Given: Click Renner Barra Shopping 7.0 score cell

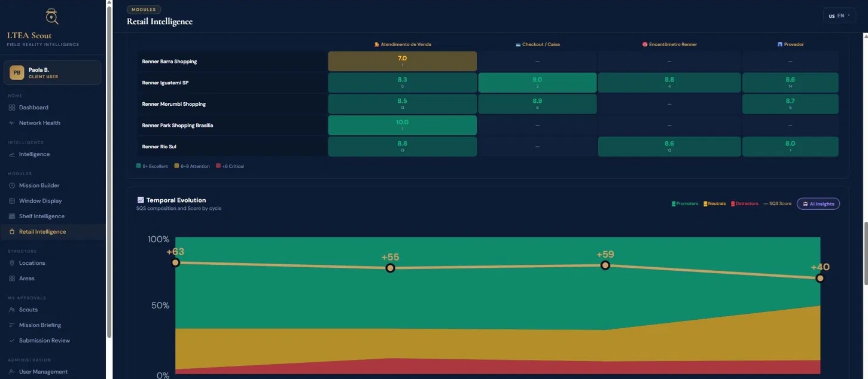Looking at the screenshot, I should [x=403, y=61].
